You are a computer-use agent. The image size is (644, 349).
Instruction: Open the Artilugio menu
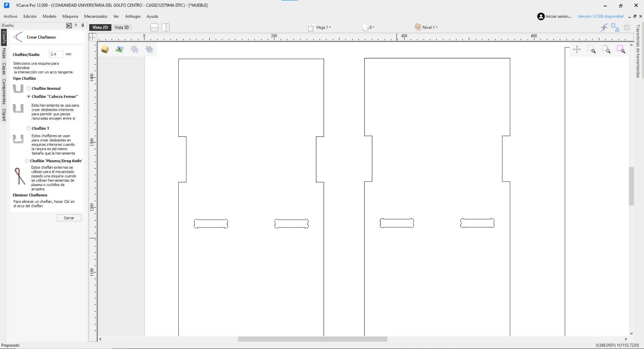(133, 17)
